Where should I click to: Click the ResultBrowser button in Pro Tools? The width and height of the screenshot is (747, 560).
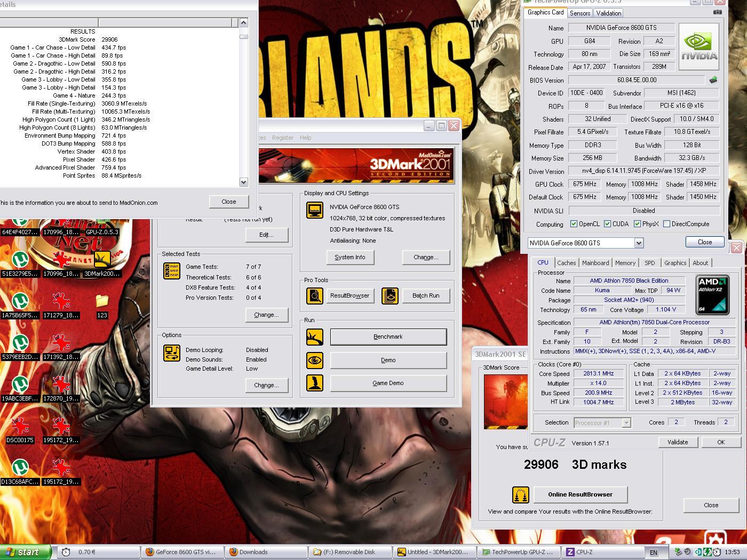click(x=349, y=295)
